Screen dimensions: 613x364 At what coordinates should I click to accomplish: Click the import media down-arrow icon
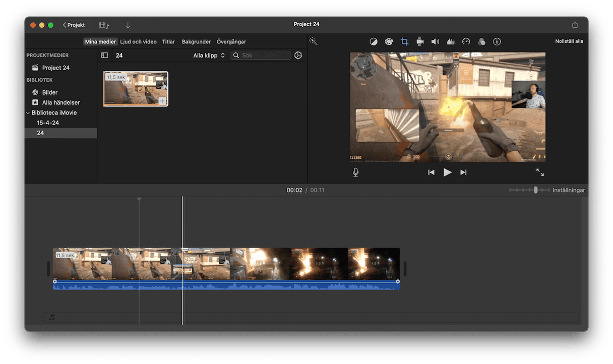point(128,25)
